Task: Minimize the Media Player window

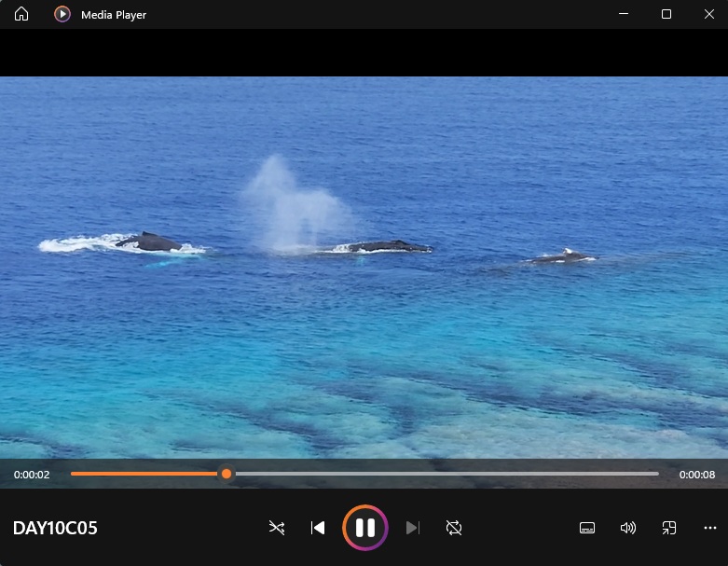Action: coord(624,14)
